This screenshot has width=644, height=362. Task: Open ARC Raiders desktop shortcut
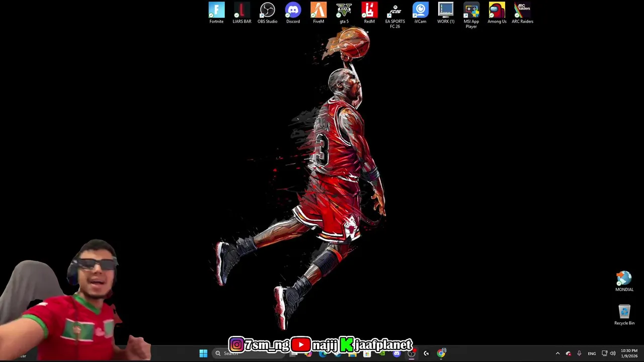[x=522, y=13]
